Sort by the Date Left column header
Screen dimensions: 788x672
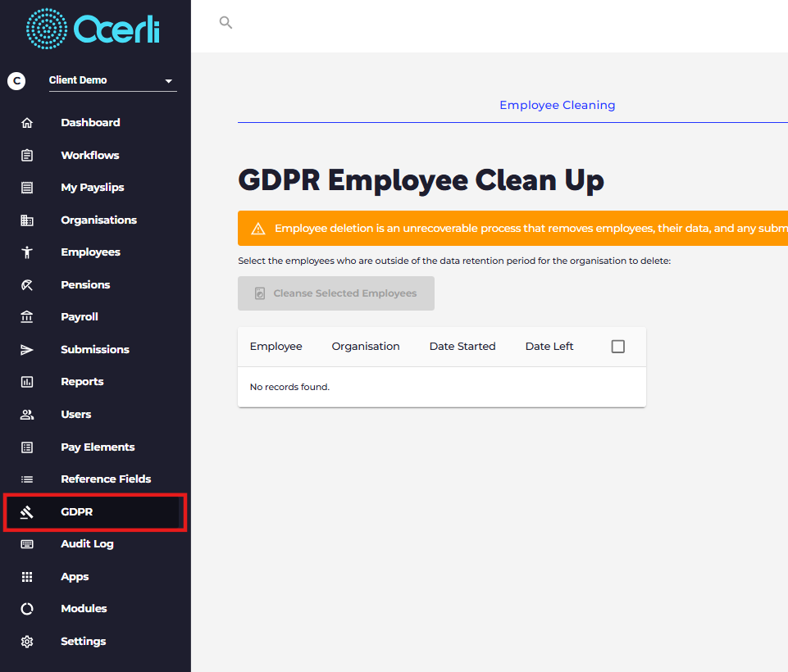click(549, 347)
